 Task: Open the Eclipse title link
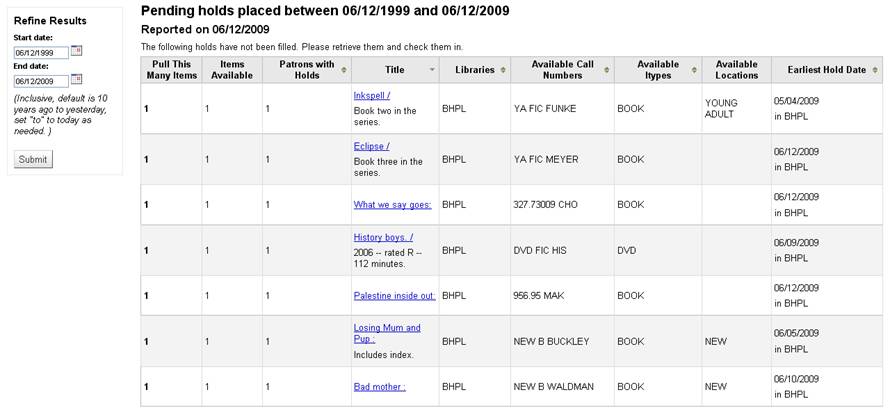click(x=370, y=146)
